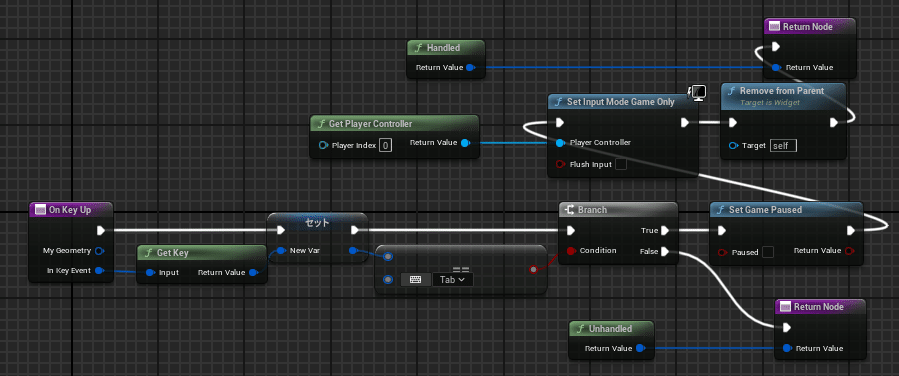Viewport: 899px width, 376px height.
Task: Click the top Return Node execution pin
Action: coord(776,47)
